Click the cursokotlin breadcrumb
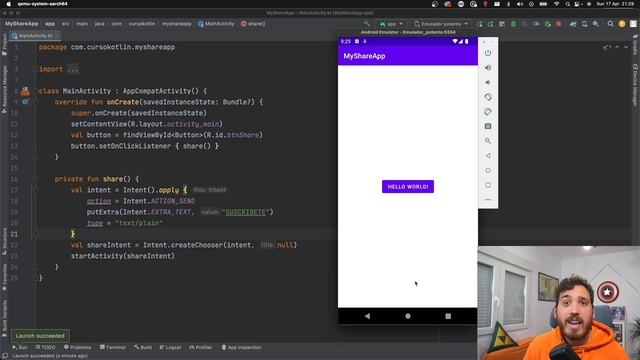Viewport: 640px width, 360px height. (142, 24)
